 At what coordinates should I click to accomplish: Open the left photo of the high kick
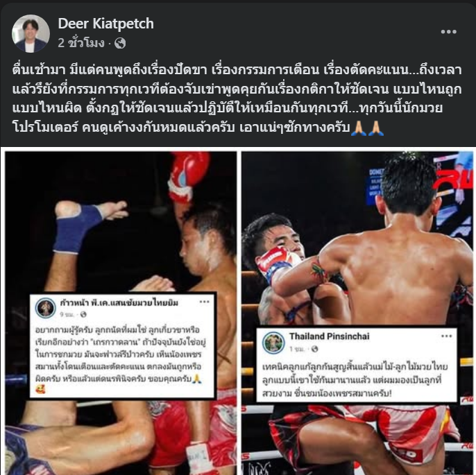click(x=121, y=313)
